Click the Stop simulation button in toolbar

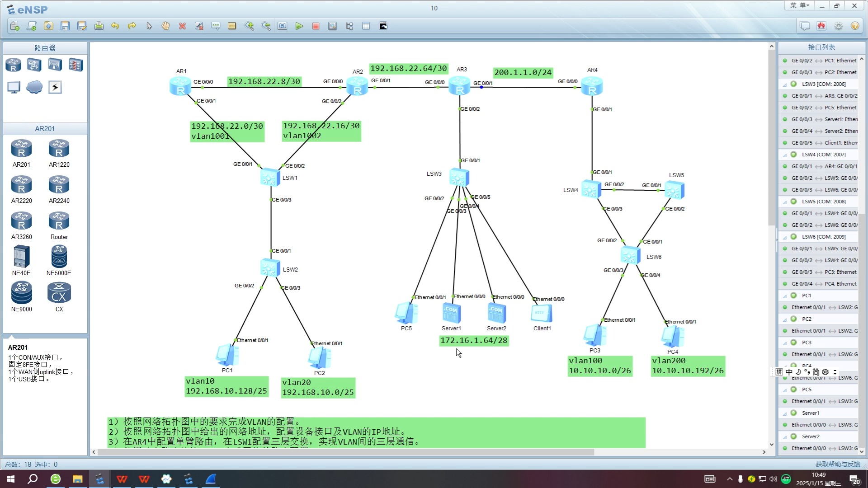316,26
